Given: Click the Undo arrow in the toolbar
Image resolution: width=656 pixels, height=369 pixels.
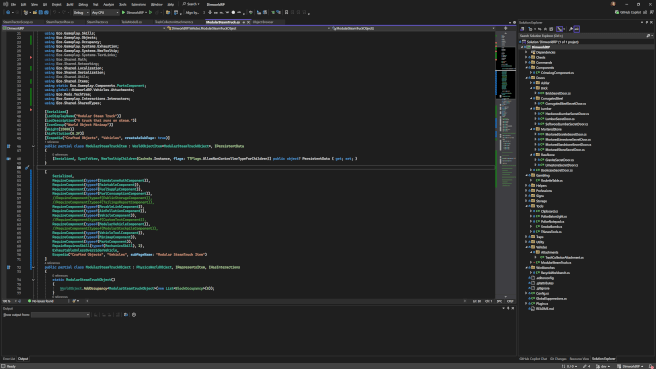Looking at the screenshot, I should pyautogui.click(x=55, y=13).
